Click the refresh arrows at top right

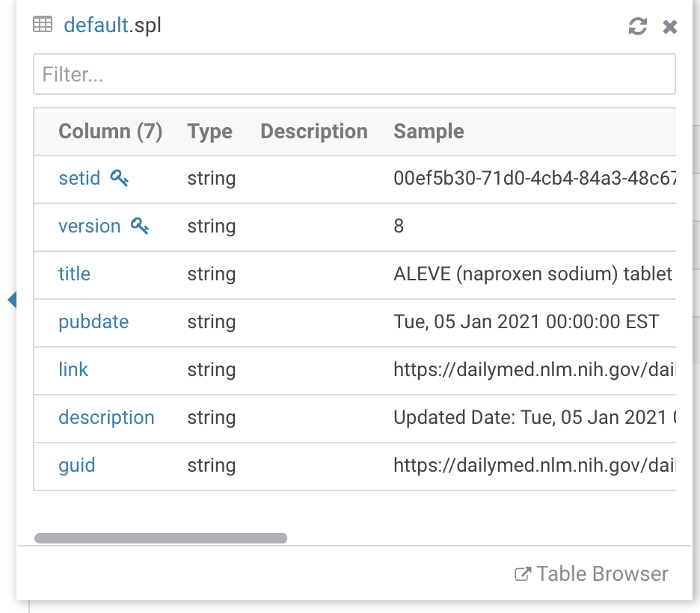point(636,27)
